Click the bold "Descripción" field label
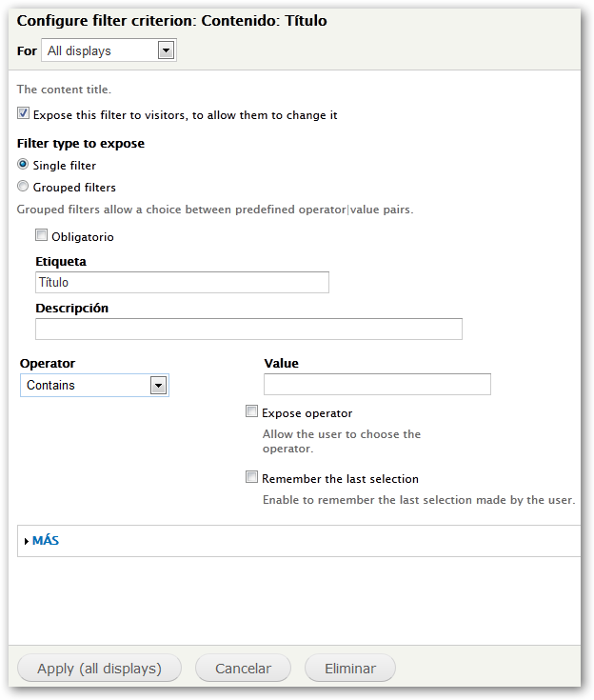594x700 pixels. 72,308
